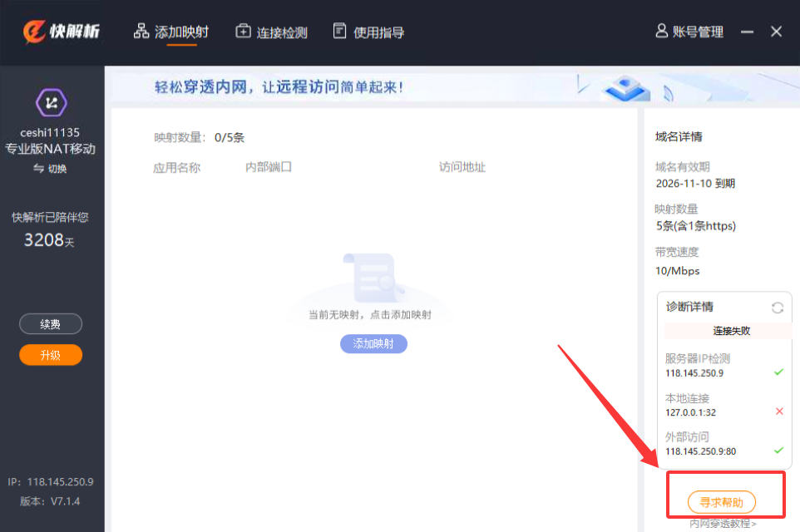Click local address 127.0.0.1:32

691,412
